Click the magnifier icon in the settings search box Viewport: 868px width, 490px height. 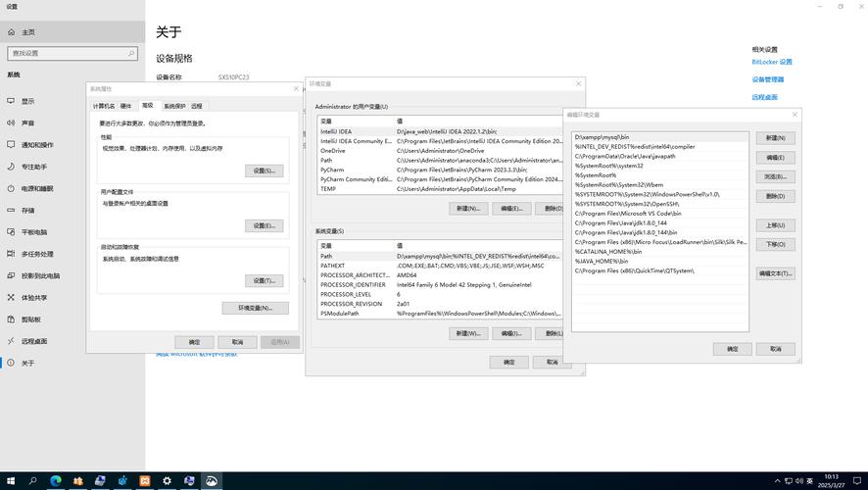click(131, 53)
